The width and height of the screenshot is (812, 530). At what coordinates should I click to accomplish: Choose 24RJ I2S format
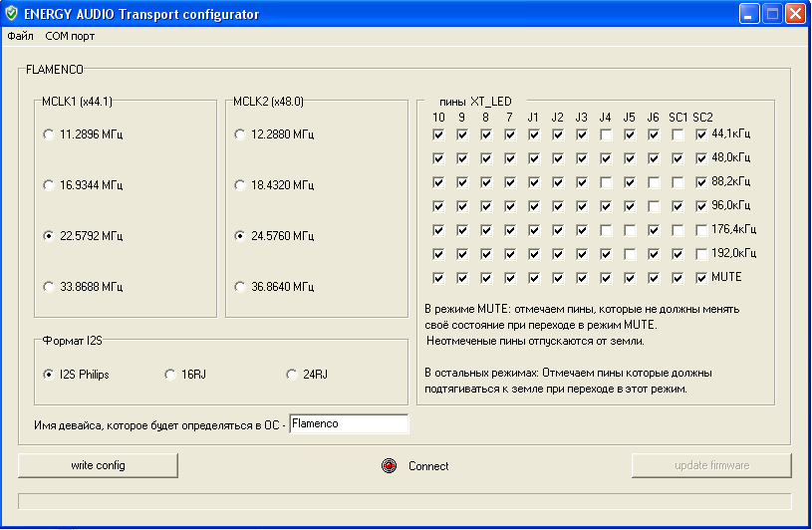pyautogui.click(x=292, y=375)
